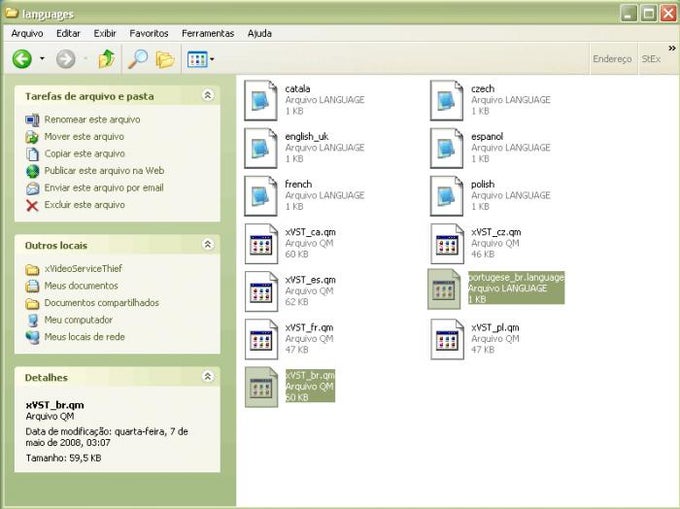Click the globe icon for web publishing
This screenshot has height=509, width=680.
click(33, 171)
